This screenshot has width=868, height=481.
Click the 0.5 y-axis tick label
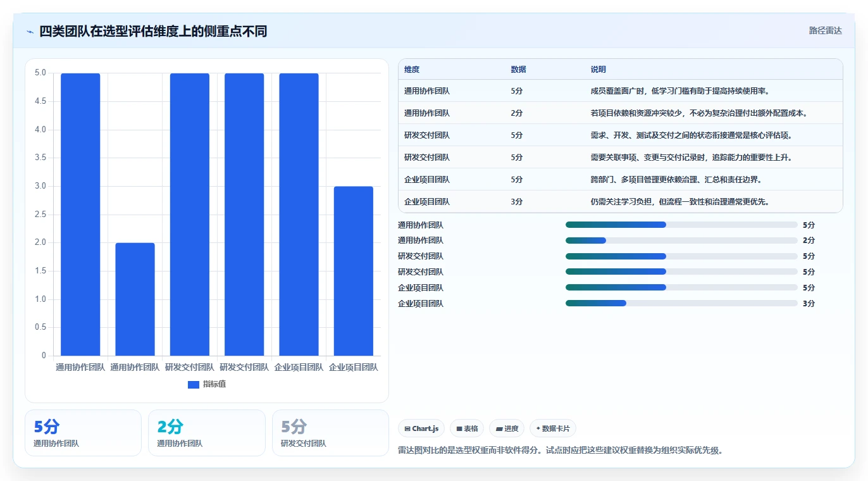tap(40, 327)
